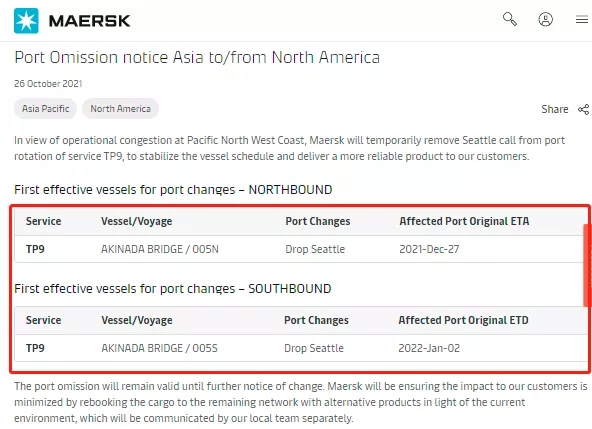Click the MAERSK wordmark
Viewport: 592px width, 429px height.
[x=89, y=21]
